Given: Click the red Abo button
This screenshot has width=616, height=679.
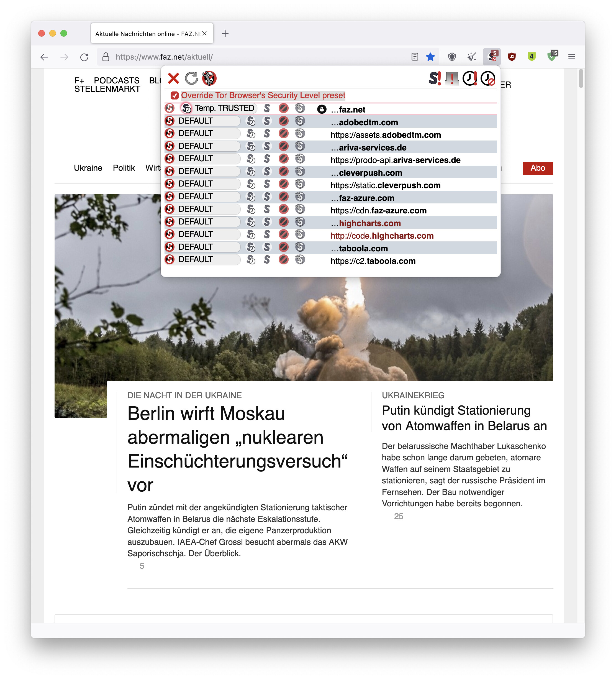Looking at the screenshot, I should 537,168.
